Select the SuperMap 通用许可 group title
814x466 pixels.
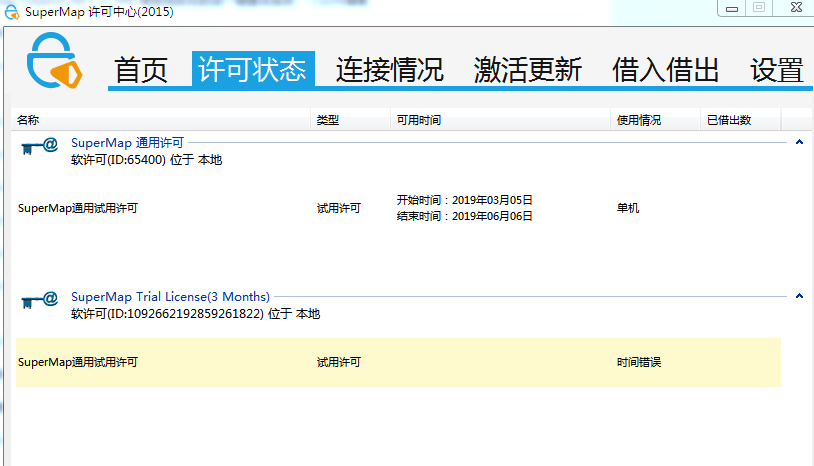[127, 143]
